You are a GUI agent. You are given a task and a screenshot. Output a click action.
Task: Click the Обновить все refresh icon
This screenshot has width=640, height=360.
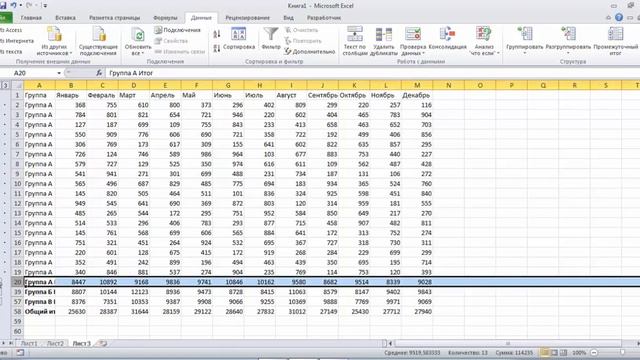click(138, 35)
